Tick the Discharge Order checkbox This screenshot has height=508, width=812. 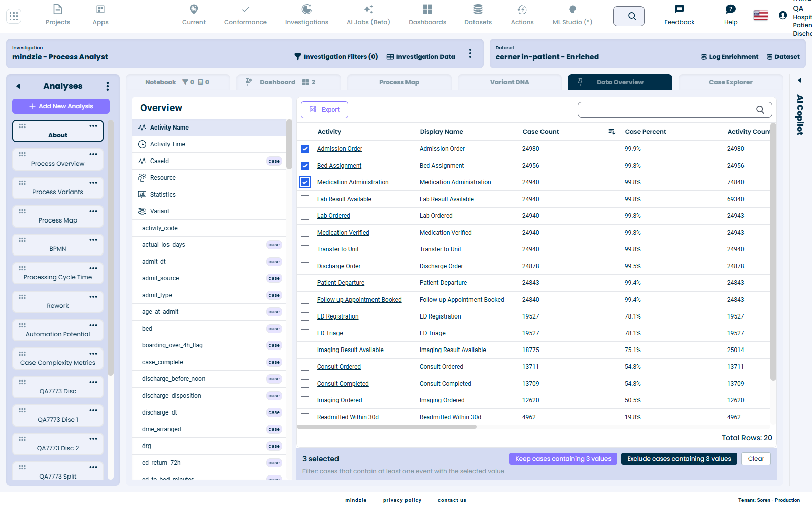[x=305, y=266]
